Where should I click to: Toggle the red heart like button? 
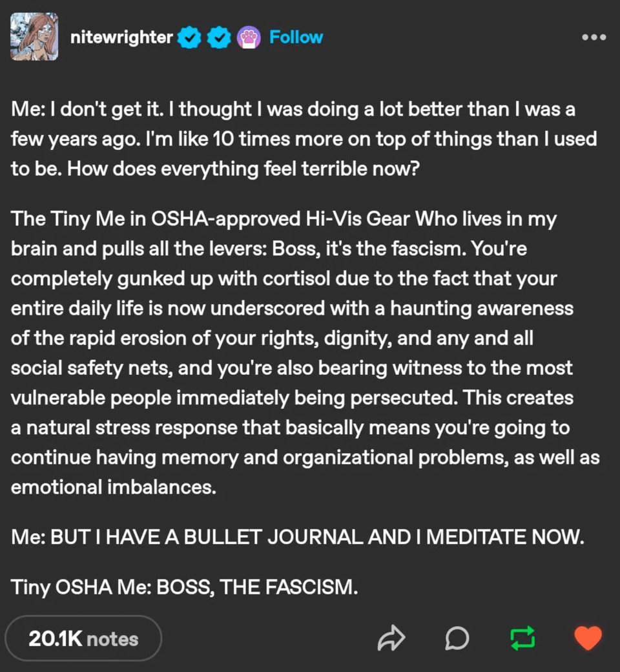588,638
